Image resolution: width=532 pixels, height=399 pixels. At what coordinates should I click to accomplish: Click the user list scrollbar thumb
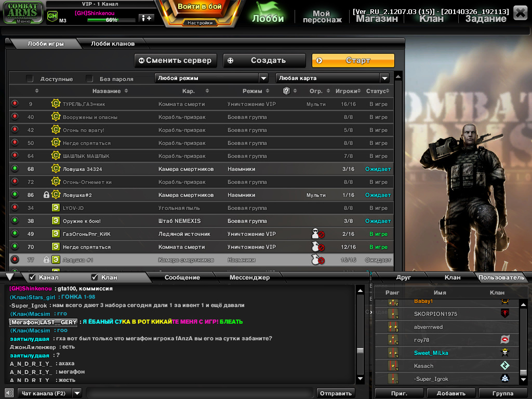[524, 373]
